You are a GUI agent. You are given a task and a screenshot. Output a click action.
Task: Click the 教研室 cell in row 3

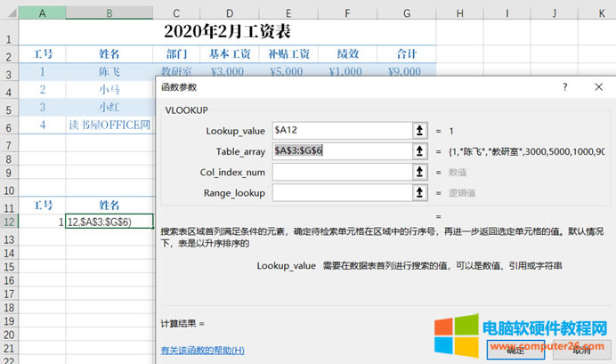(176, 71)
